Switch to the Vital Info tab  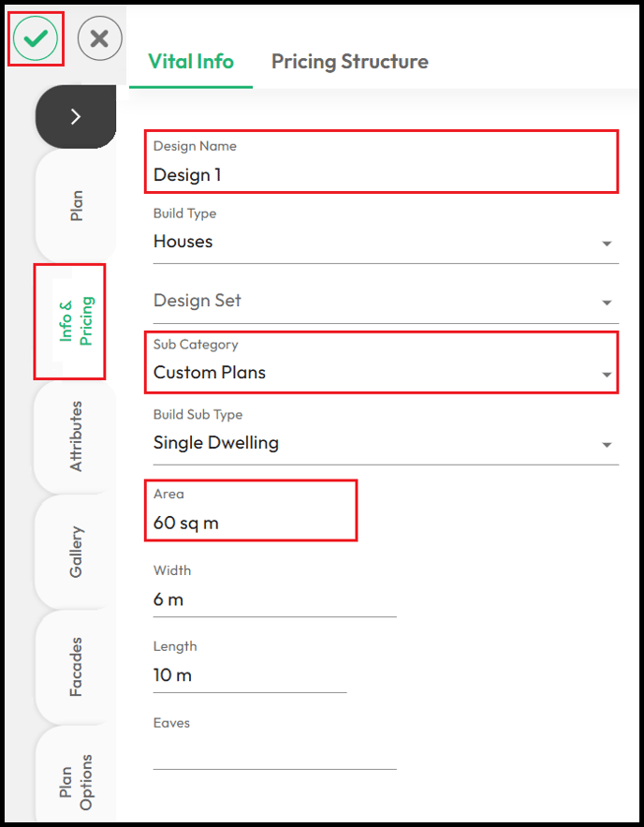[191, 62]
